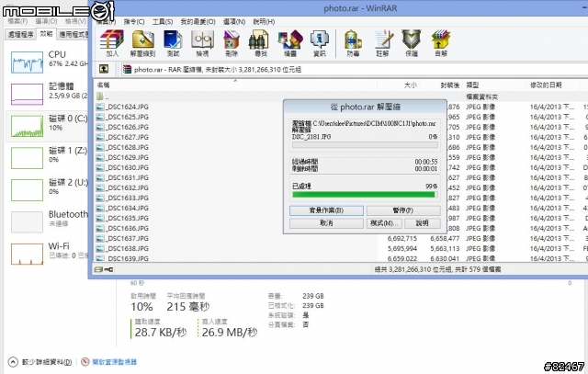
Task: Click the 取消 cancel button in extract dialog
Action: [326, 223]
